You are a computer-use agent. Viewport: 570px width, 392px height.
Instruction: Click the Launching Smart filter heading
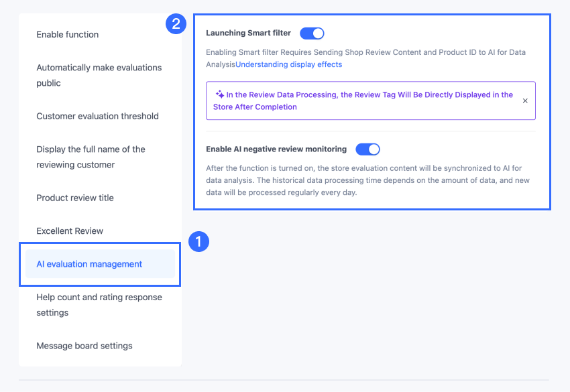248,33
